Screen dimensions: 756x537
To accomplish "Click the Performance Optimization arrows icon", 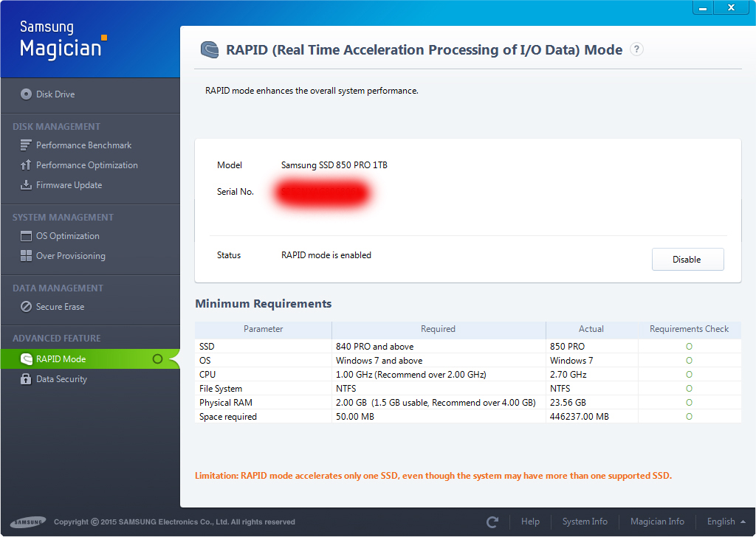I will pos(26,165).
